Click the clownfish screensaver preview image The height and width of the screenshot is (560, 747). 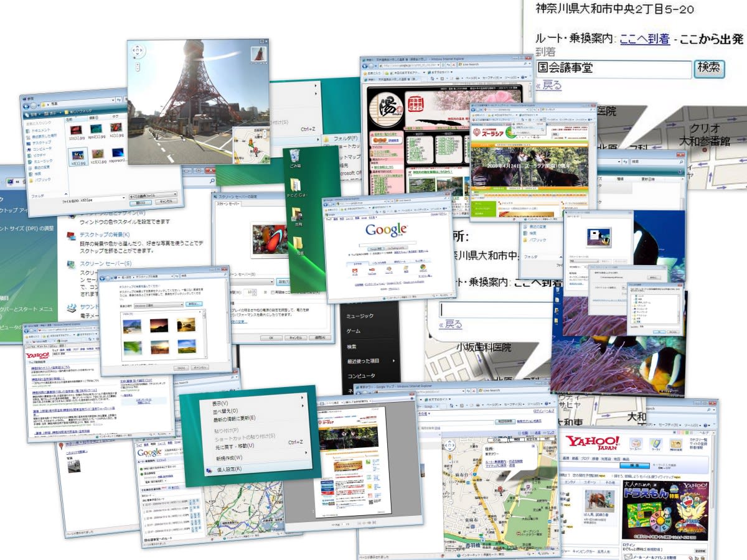click(x=270, y=238)
